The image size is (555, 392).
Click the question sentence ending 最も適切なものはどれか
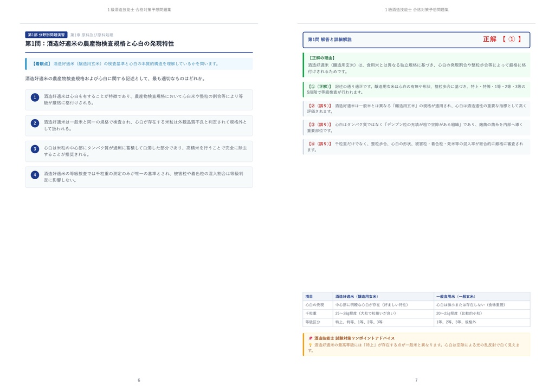115,79
